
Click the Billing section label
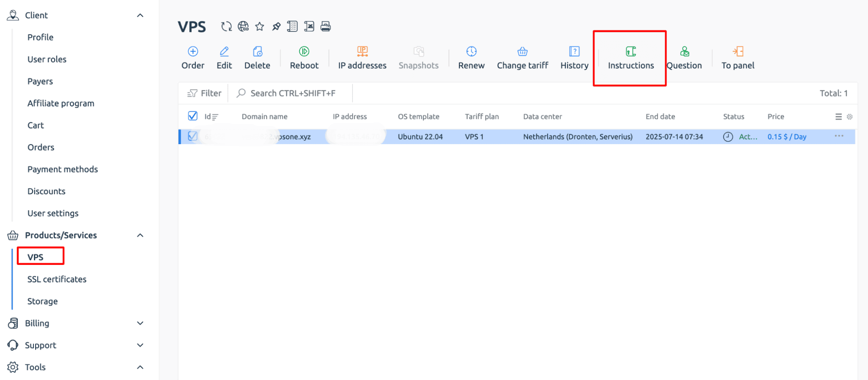37,323
